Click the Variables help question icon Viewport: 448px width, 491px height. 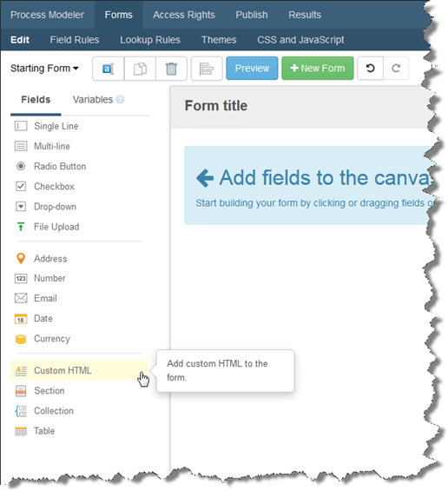(x=120, y=100)
